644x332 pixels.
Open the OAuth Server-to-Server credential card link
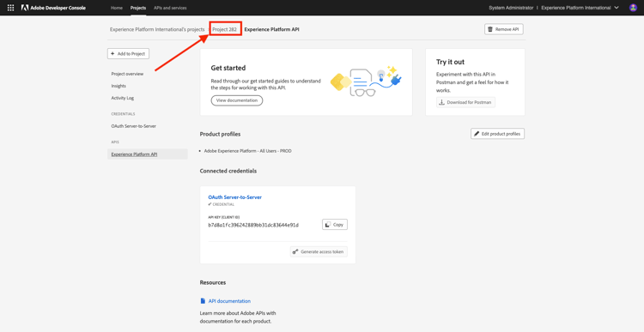[x=235, y=197]
